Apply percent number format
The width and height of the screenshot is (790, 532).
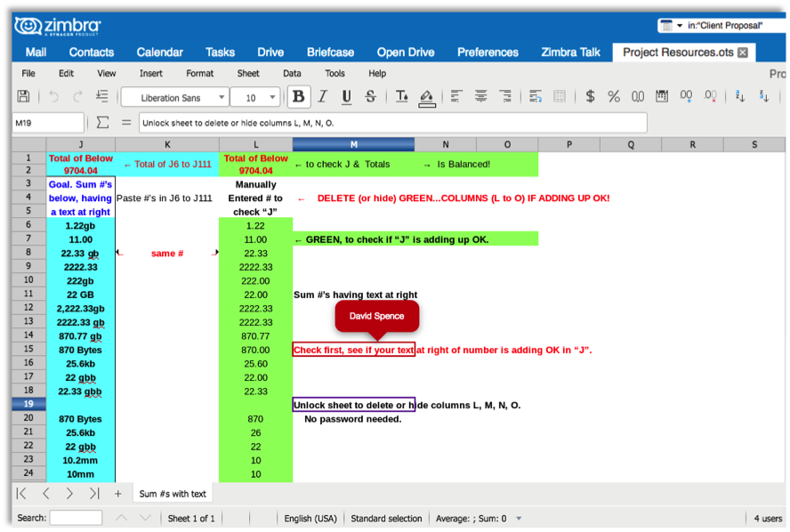[x=614, y=96]
